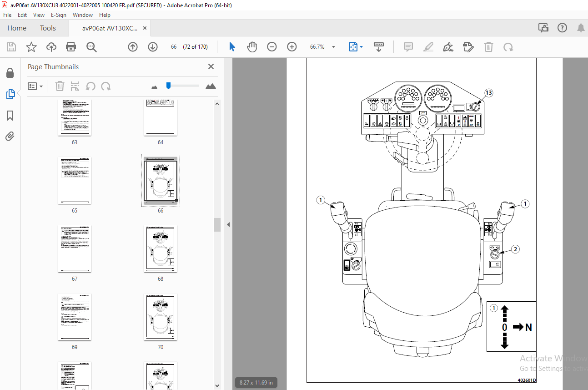The image size is (588, 390).
Task: Enlarge thumbnails with the large mountain icon
Action: point(211,86)
